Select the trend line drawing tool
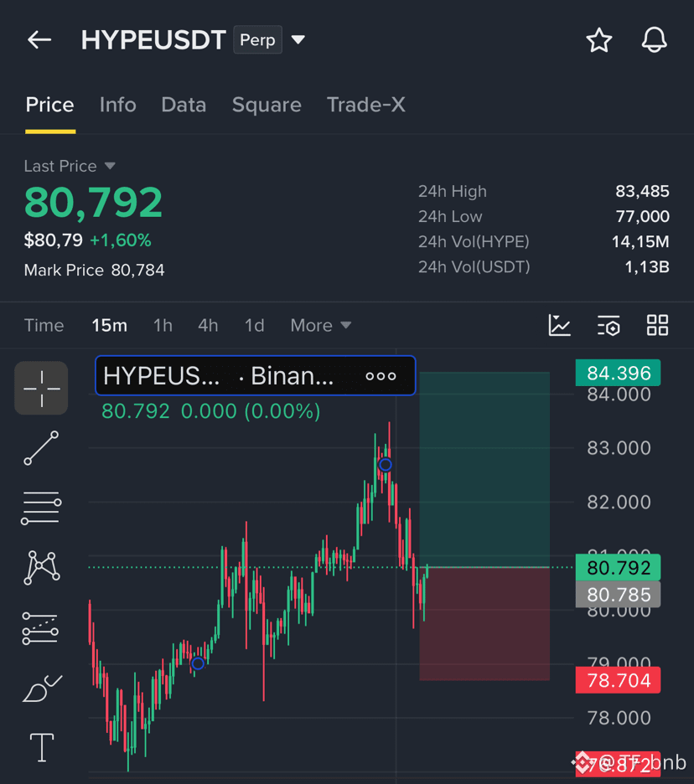This screenshot has height=784, width=694. [x=41, y=448]
